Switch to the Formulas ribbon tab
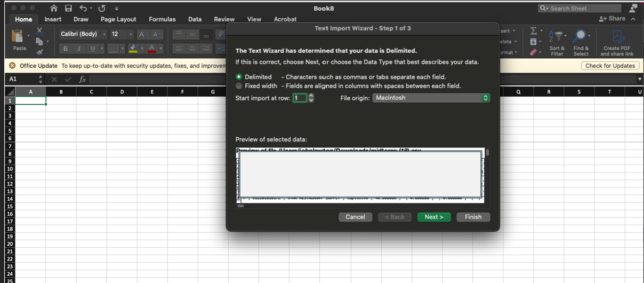 click(162, 19)
